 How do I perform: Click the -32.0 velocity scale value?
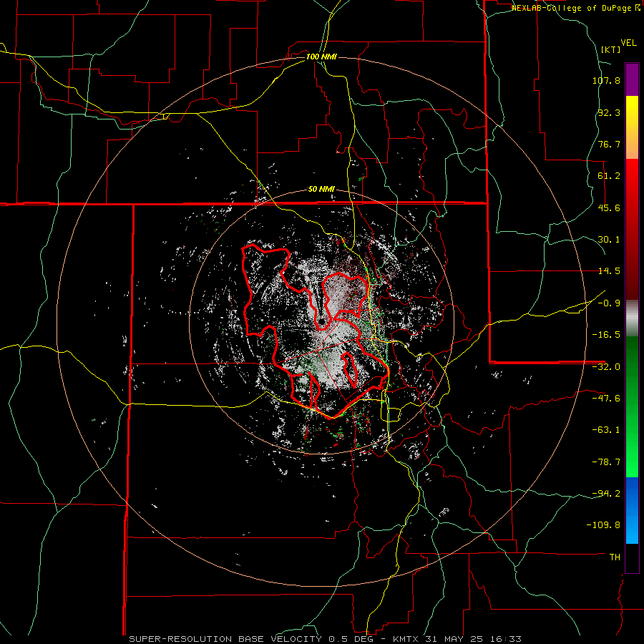click(x=606, y=367)
